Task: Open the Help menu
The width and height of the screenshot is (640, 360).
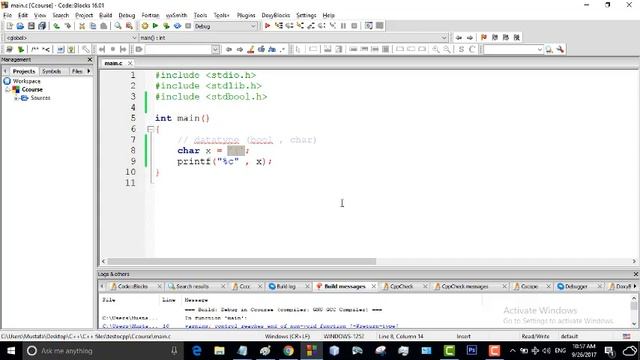Action: [329, 15]
